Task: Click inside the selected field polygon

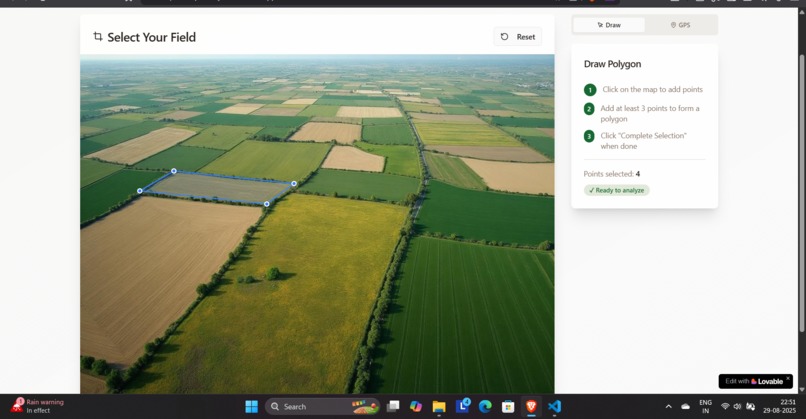Action: 218,188
